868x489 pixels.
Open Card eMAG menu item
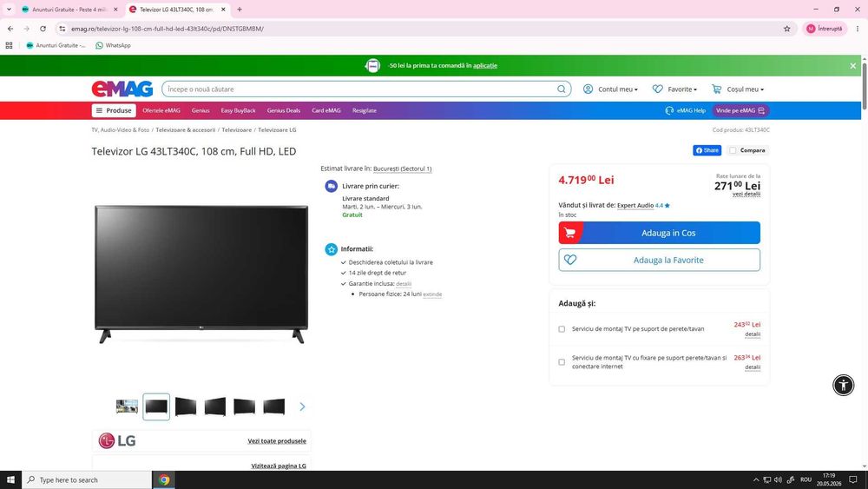pyautogui.click(x=326, y=110)
